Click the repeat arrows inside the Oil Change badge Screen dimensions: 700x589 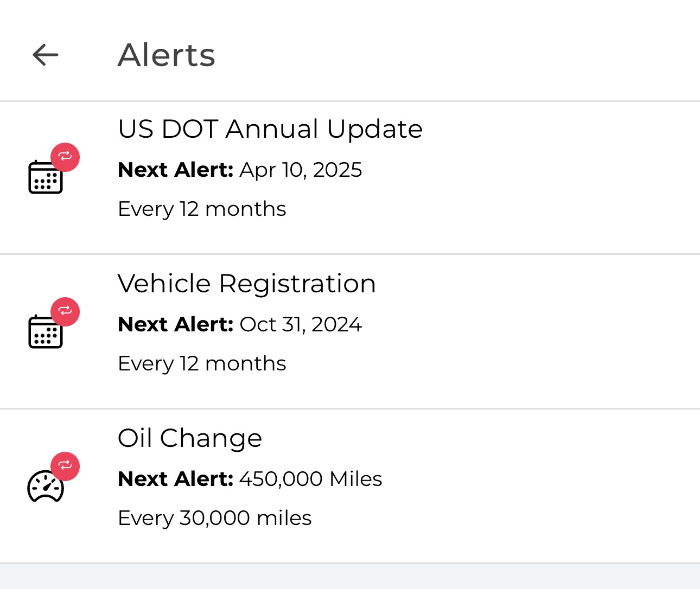(65, 466)
